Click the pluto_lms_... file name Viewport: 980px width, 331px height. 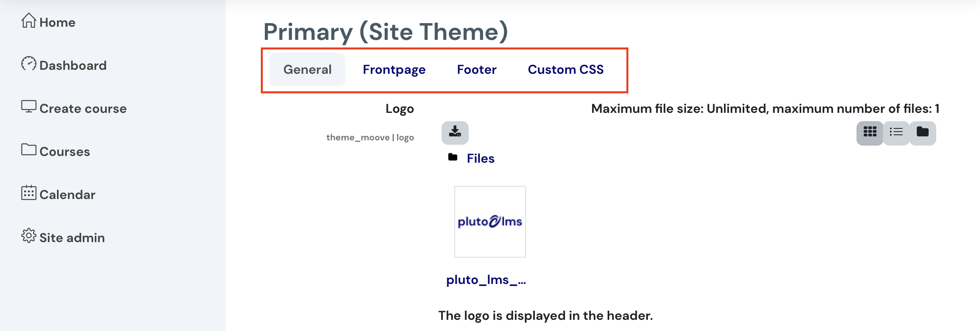[486, 280]
